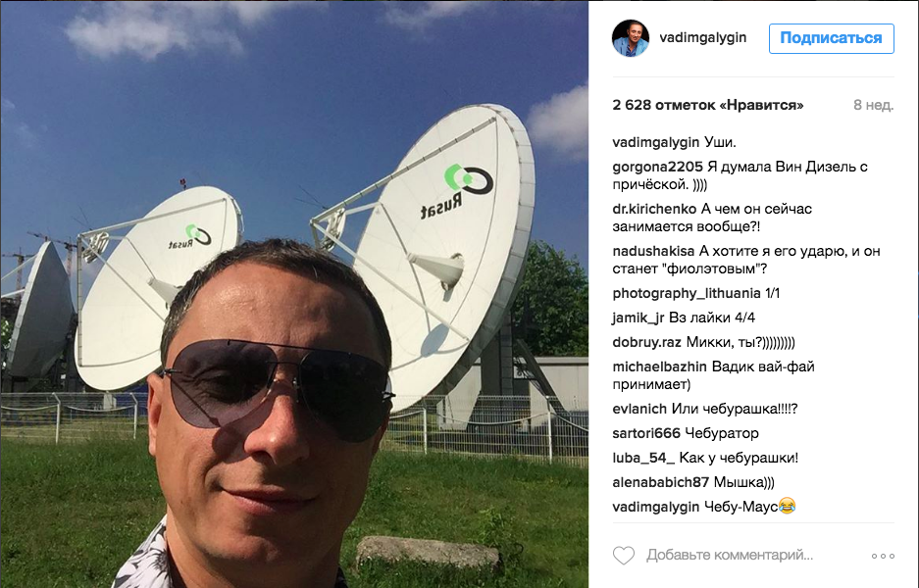View the 2 628 likes count
The width and height of the screenshot is (919, 588).
[707, 106]
